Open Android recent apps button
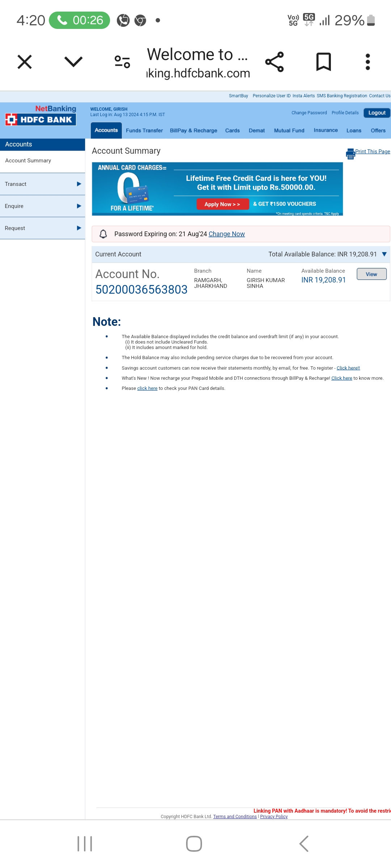 click(x=85, y=844)
